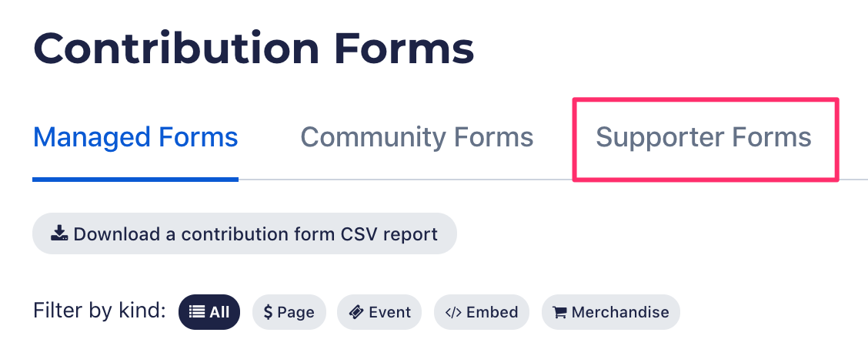Show only Embed forms
868x356 pixels.
(482, 312)
